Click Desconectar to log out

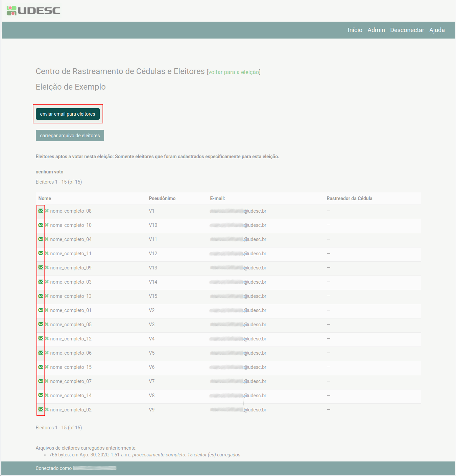point(407,30)
